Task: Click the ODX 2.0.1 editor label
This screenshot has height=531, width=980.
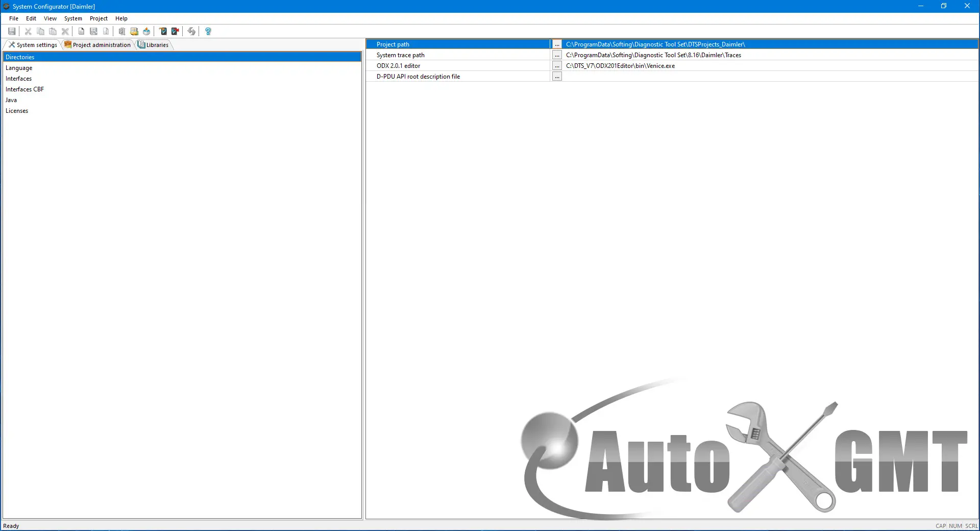Action: [x=398, y=66]
